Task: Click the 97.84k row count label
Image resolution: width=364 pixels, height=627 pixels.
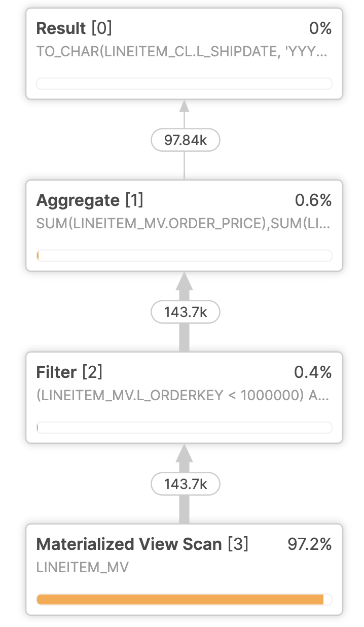Action: 185,141
